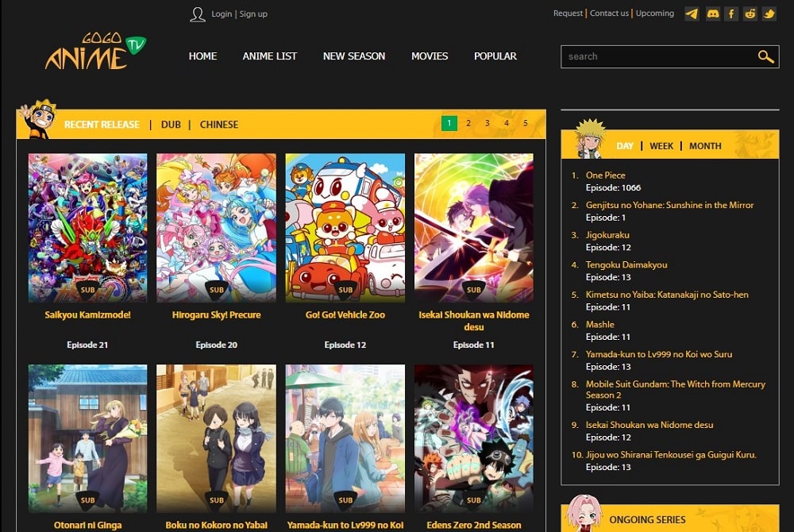Open Kimetsu no Yaiba Katanakaji entry

(x=667, y=295)
